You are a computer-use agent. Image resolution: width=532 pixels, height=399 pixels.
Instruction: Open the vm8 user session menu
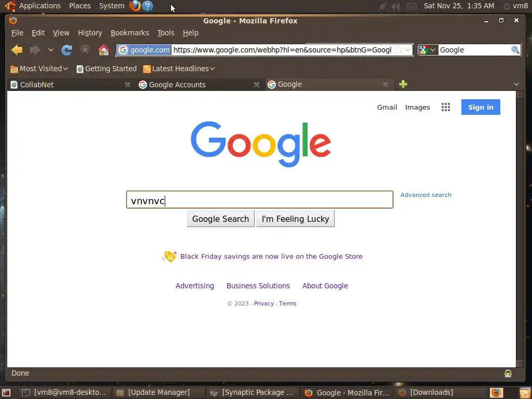pyautogui.click(x=516, y=6)
